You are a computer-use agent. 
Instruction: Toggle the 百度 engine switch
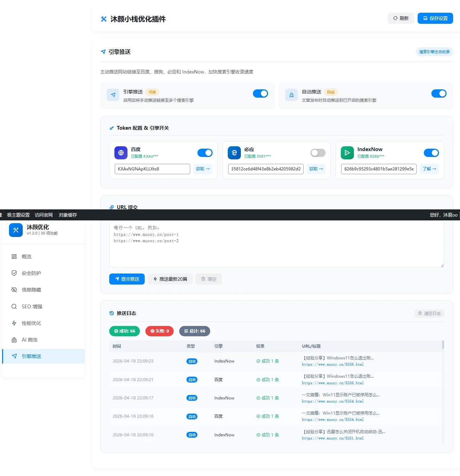pyautogui.click(x=205, y=153)
